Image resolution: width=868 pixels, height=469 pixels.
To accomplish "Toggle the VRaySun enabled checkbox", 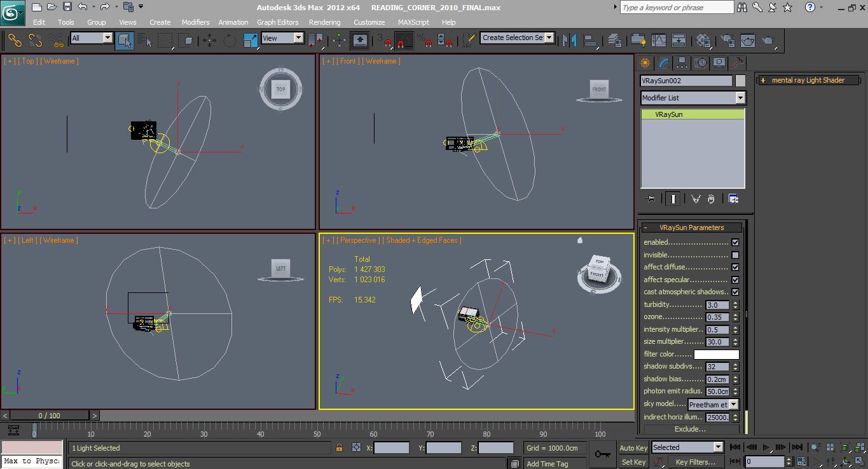I will click(x=735, y=242).
